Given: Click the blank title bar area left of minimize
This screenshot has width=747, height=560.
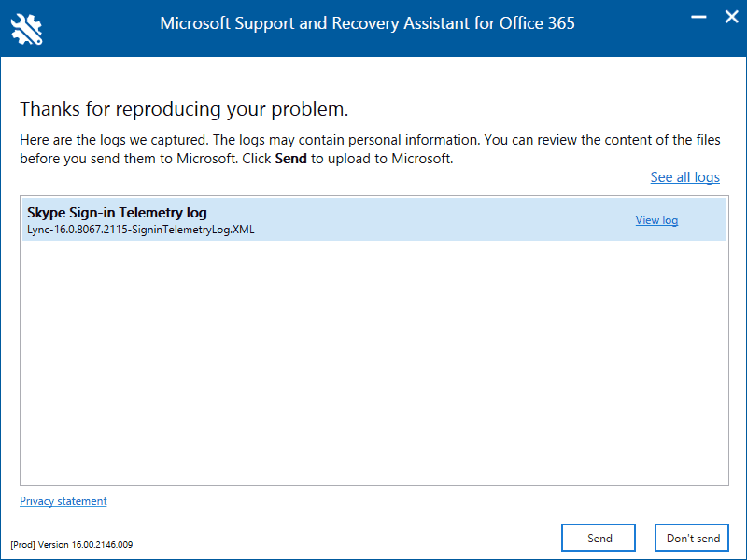Looking at the screenshot, I should point(635,23).
